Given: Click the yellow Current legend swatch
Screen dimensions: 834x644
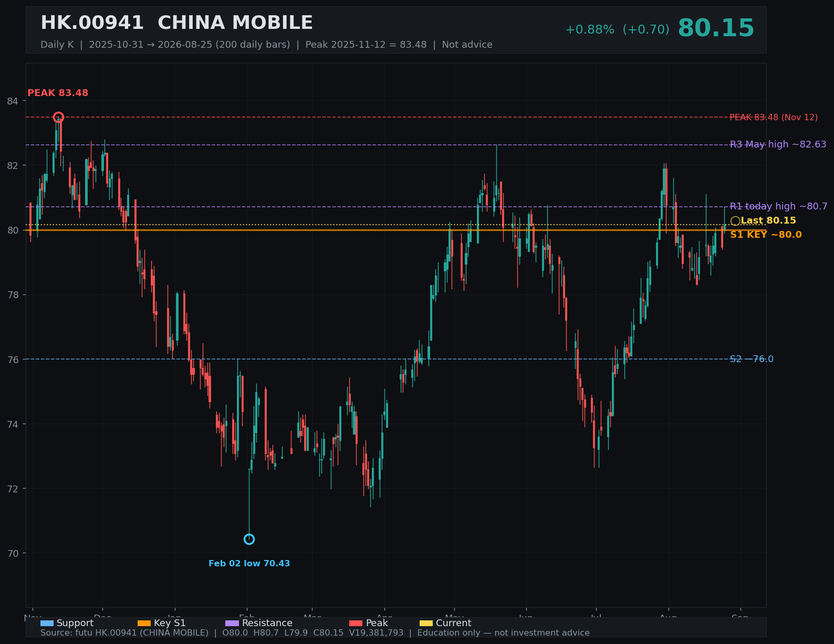Looking at the screenshot, I should 426,623.
